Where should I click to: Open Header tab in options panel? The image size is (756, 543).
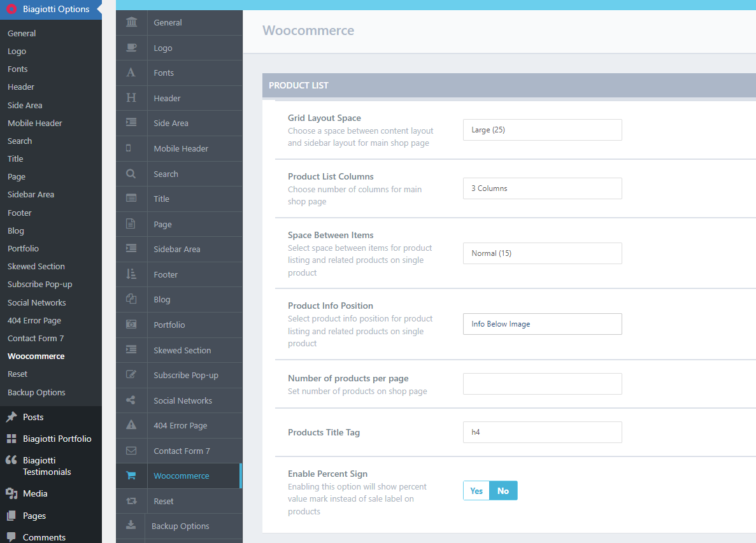pos(180,98)
